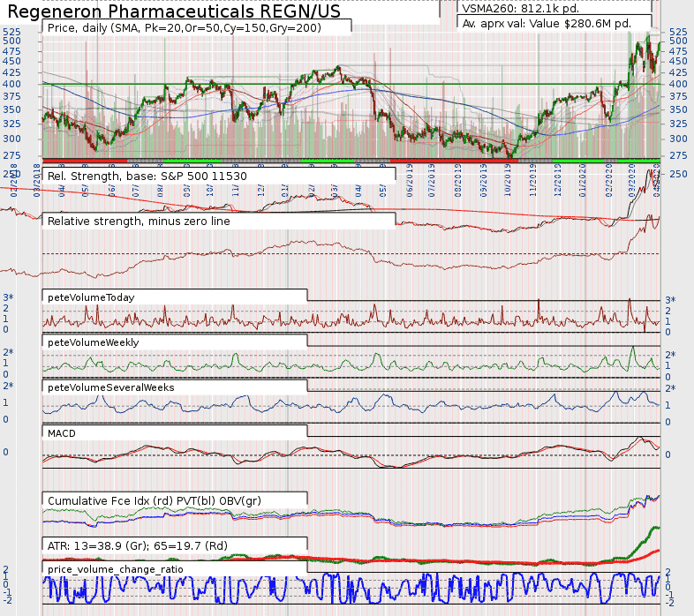This screenshot has width=694, height=616.
Task: Click 3* on the right peteVolumeToday axis
Action: pos(670,300)
